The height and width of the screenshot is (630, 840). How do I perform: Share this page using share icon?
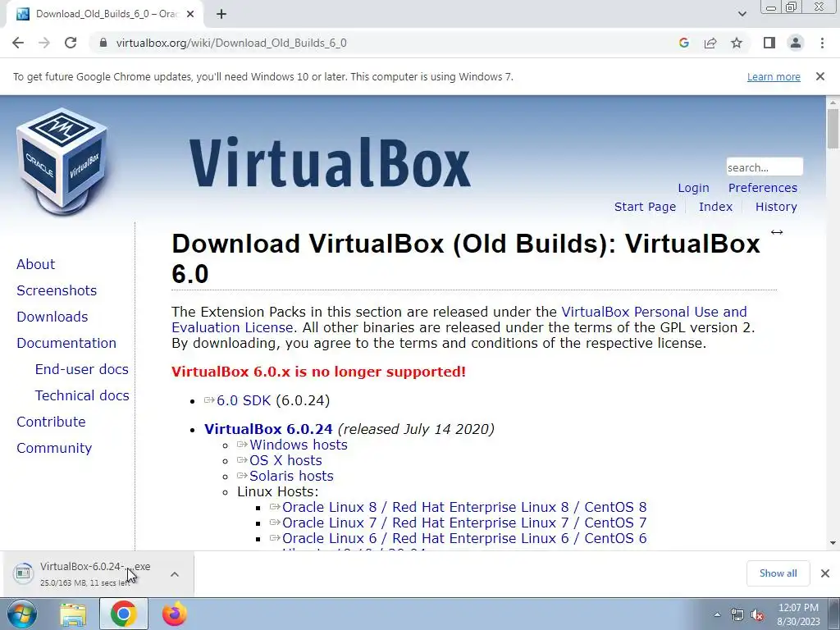[x=710, y=43]
